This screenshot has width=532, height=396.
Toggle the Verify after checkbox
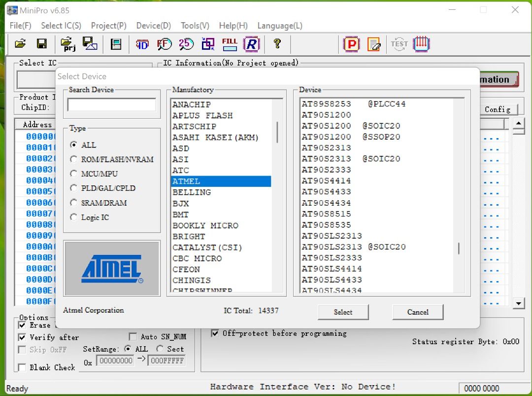pyautogui.click(x=22, y=337)
